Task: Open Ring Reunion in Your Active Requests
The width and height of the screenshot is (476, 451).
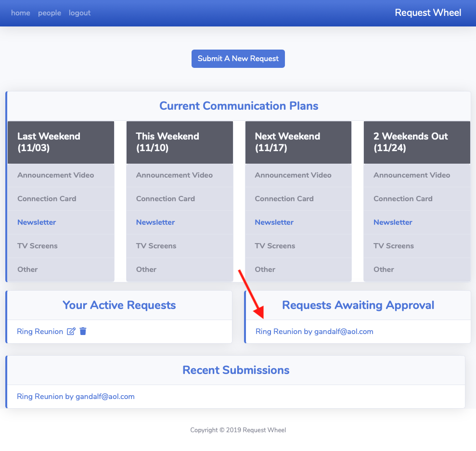Action: click(40, 332)
